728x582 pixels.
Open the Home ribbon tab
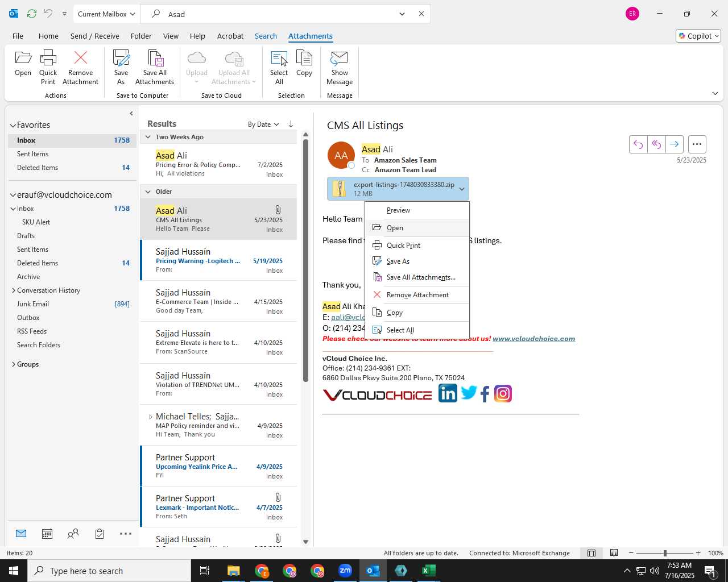click(x=48, y=36)
